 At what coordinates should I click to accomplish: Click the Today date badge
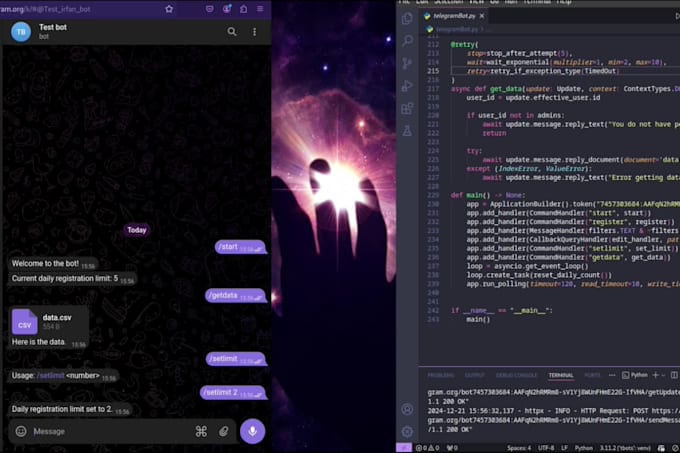137,230
